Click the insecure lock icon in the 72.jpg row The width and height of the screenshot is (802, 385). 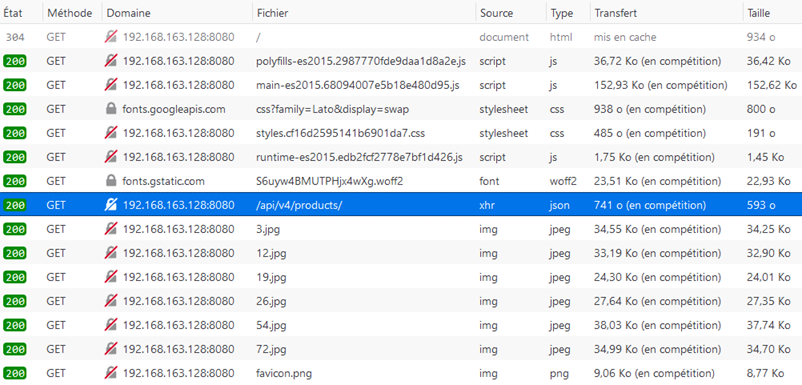[111, 349]
